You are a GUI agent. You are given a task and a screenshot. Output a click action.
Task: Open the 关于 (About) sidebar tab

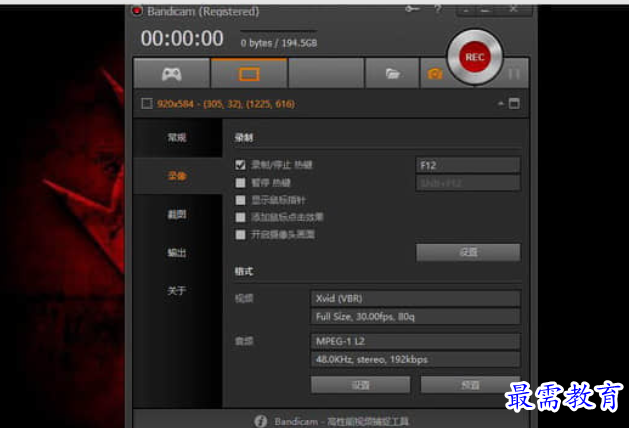[x=177, y=291]
